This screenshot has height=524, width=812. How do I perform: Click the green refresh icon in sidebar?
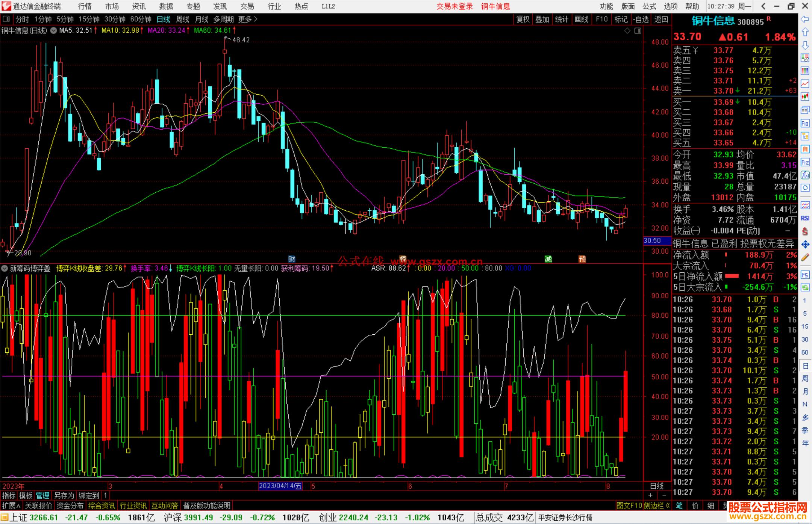click(805, 288)
